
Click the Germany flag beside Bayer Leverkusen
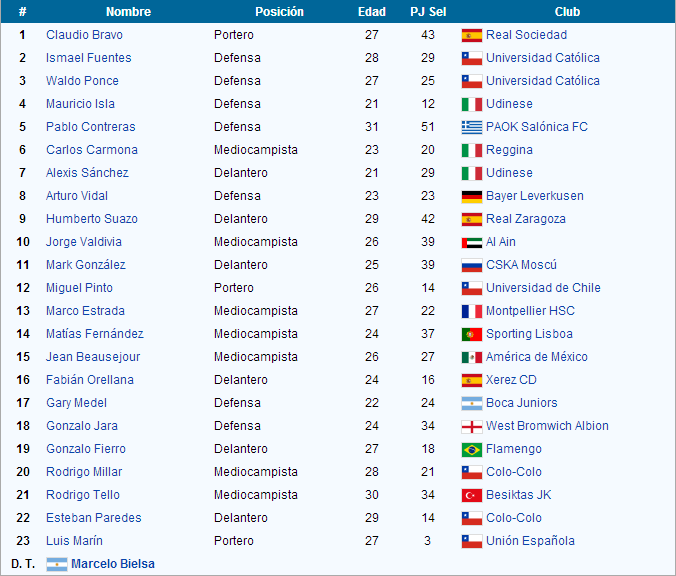pyautogui.click(x=472, y=196)
